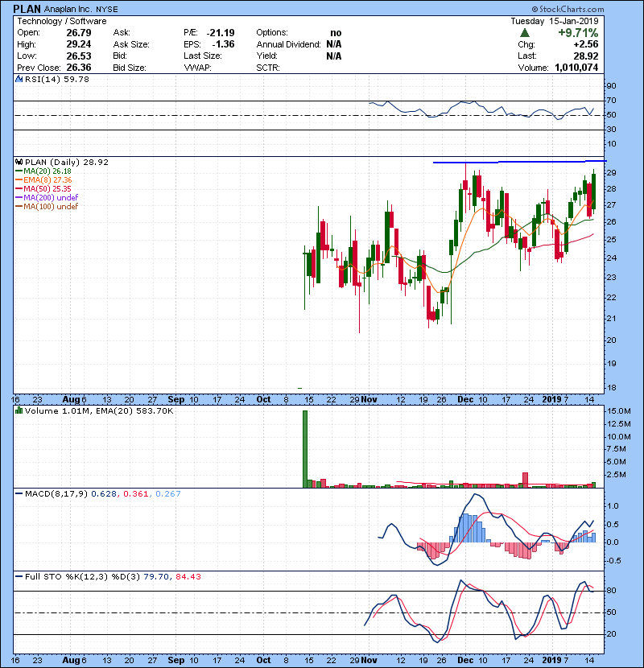Click the RSI indicator line icon
This screenshot has width=644, height=668.
(x=19, y=79)
